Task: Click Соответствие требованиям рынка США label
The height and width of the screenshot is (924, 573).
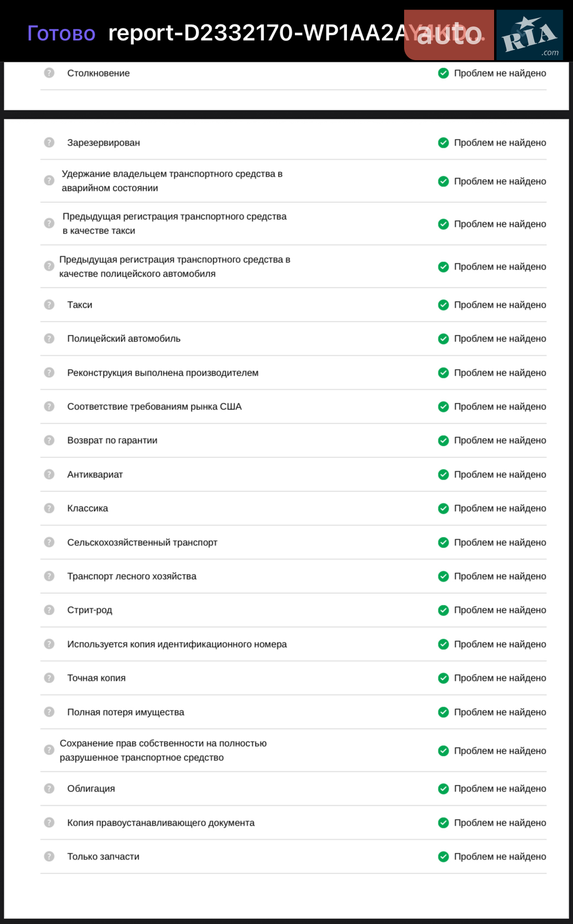Action: (154, 407)
